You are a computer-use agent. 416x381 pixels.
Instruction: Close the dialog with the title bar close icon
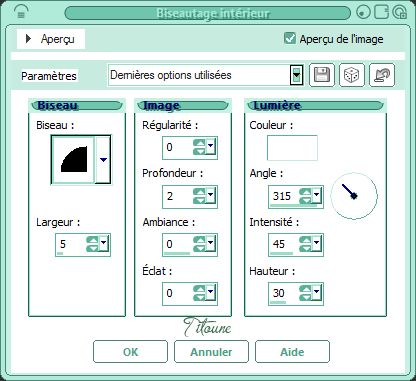[399, 12]
